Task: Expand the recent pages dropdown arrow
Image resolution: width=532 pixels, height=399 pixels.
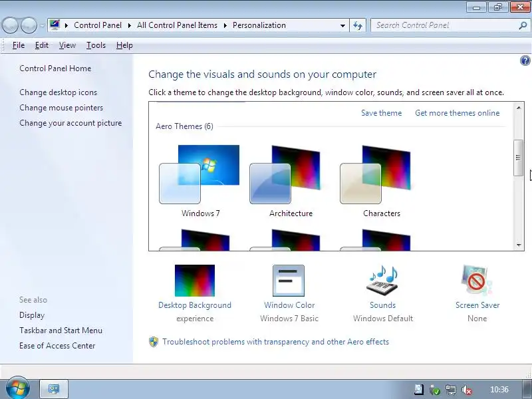Action: point(42,25)
